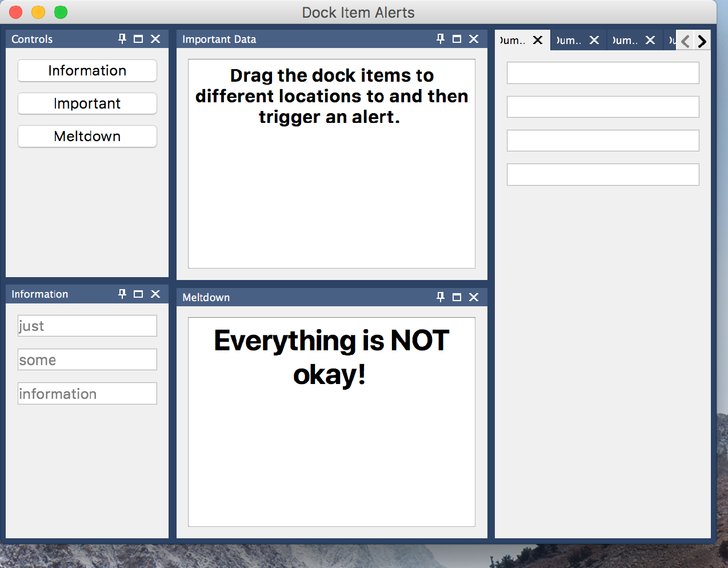Image resolution: width=728 pixels, height=568 pixels.
Task: Toggle the pin on the Important Data panel
Action: coord(439,39)
